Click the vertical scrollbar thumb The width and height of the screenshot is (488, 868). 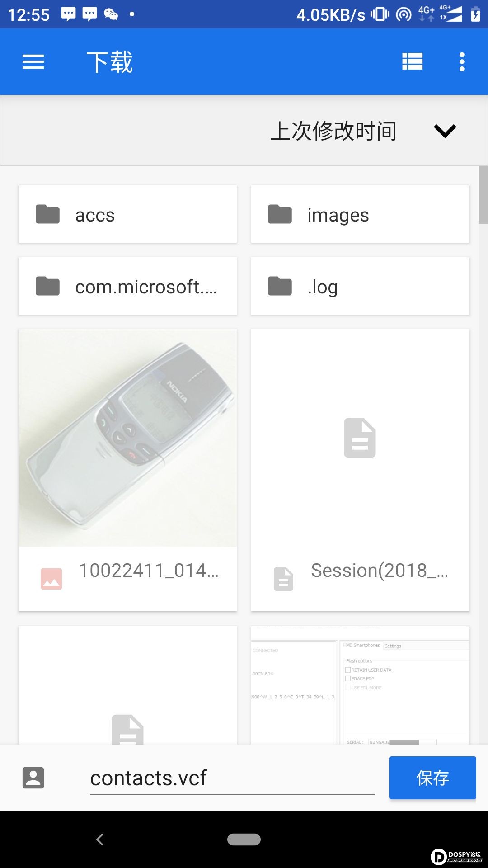pyautogui.click(x=483, y=195)
